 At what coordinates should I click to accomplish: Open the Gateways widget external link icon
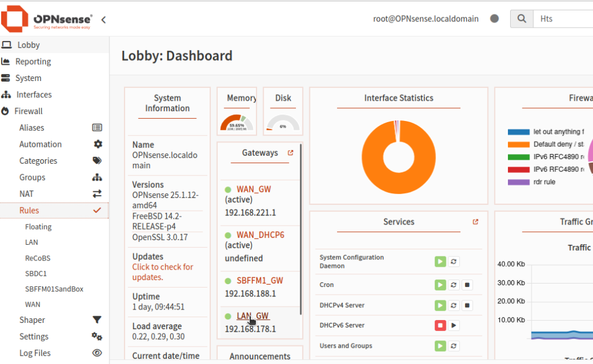point(291,153)
